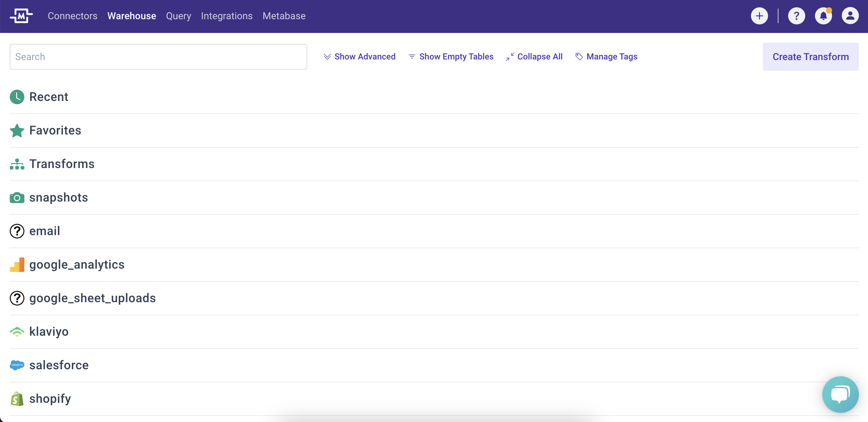Open the help question mark icon
This screenshot has height=422, width=868.
pyautogui.click(x=796, y=16)
